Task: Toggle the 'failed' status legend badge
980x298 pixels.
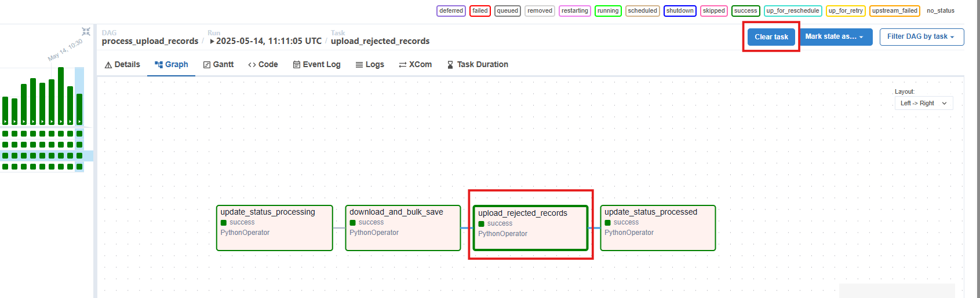Action: (x=480, y=11)
